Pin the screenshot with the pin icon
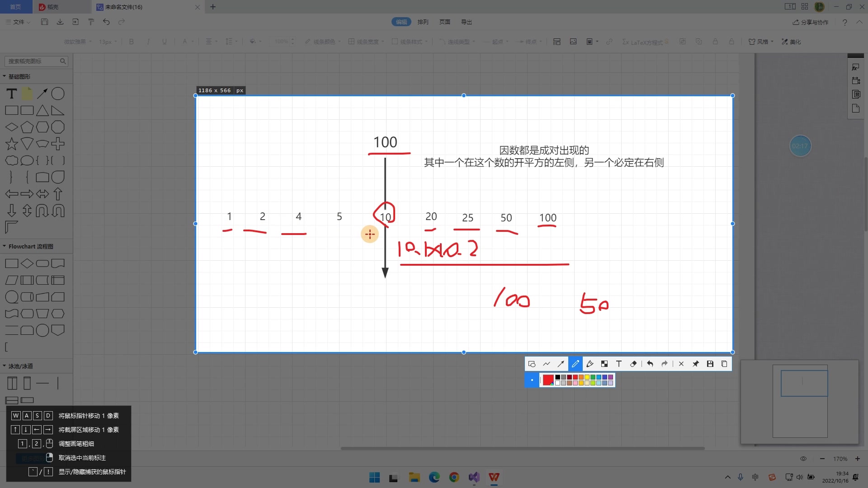The image size is (868, 488). pos(696,364)
